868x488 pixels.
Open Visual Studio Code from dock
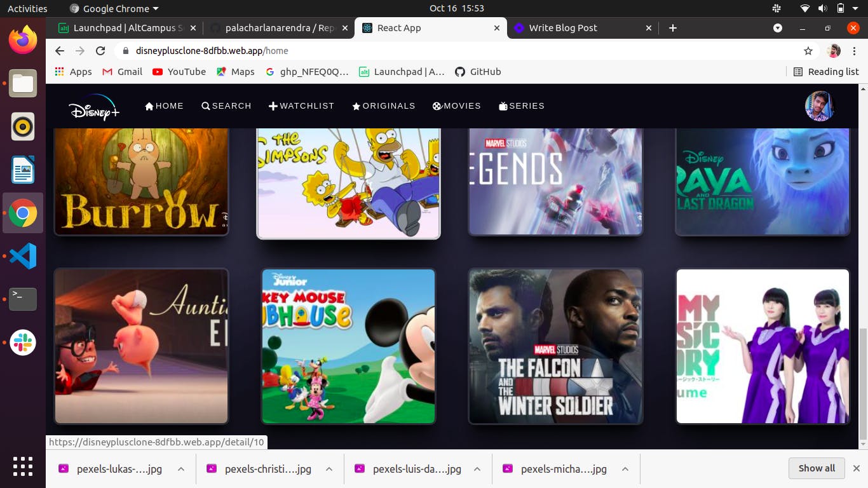point(23,256)
